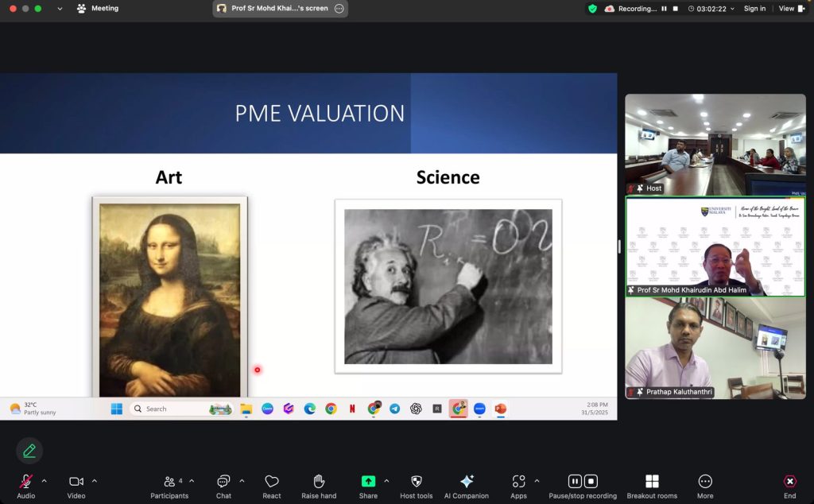Click the Prathap Kaluthanthri name label
814x504 pixels.
(x=670, y=392)
